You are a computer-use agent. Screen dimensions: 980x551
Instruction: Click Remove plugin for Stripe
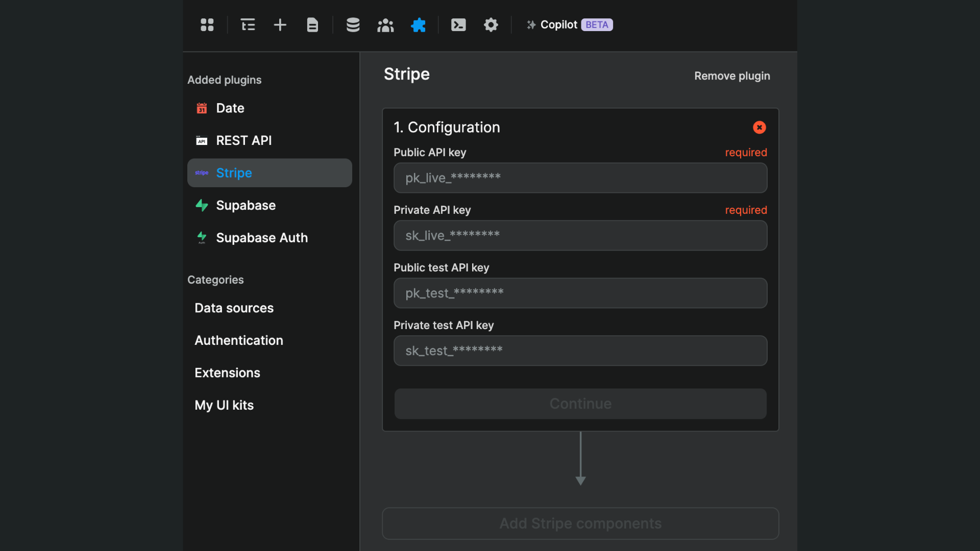pyautogui.click(x=732, y=76)
